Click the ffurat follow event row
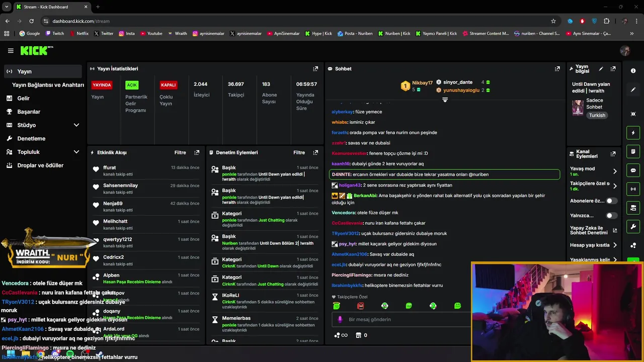Image resolution: width=644 pixels, height=362 pixels. (146, 170)
